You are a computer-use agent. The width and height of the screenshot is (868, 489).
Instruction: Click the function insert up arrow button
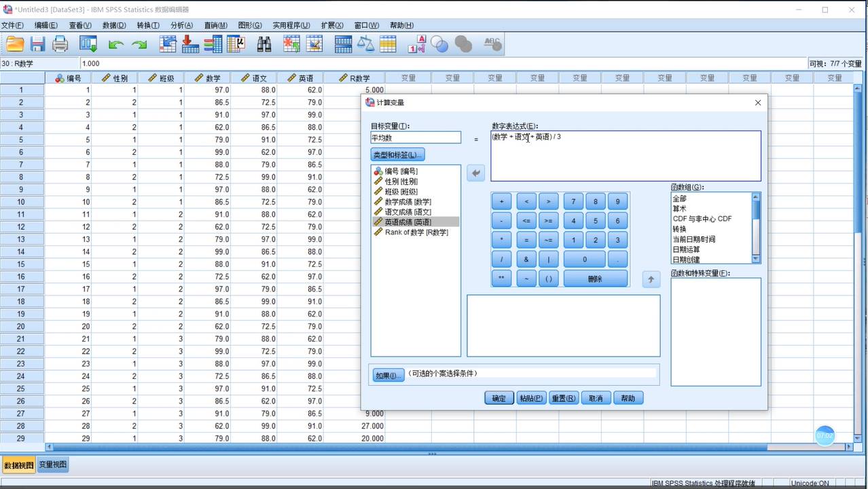(x=651, y=279)
